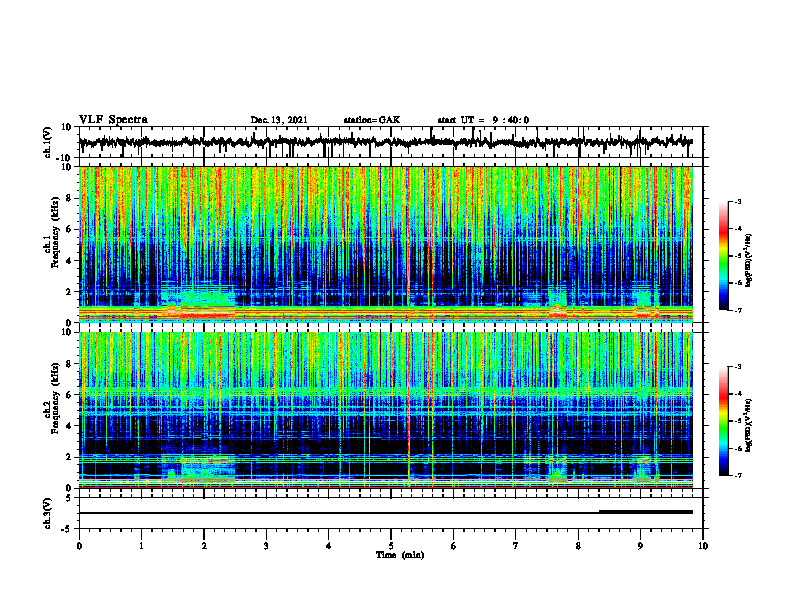792x612 pixels.
Task: Click the ch.2 spectrogram "8" kHz tick label
Action: click(x=69, y=364)
